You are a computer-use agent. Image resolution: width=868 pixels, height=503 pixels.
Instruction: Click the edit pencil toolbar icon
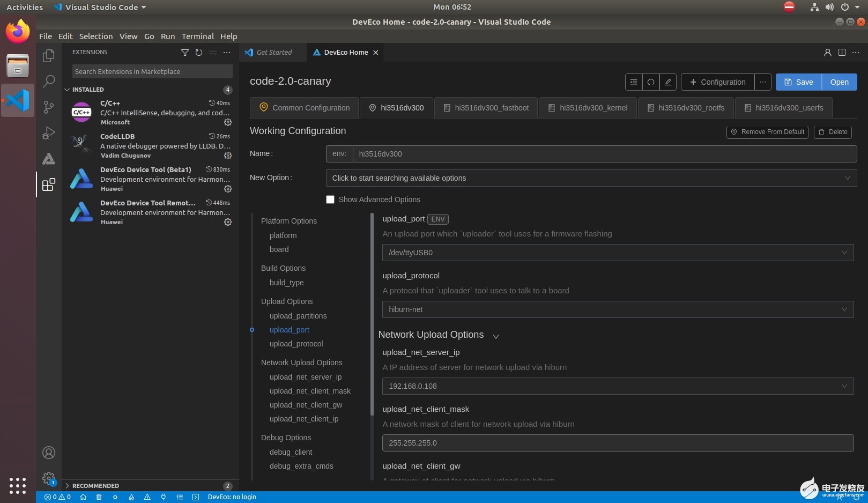click(x=668, y=82)
